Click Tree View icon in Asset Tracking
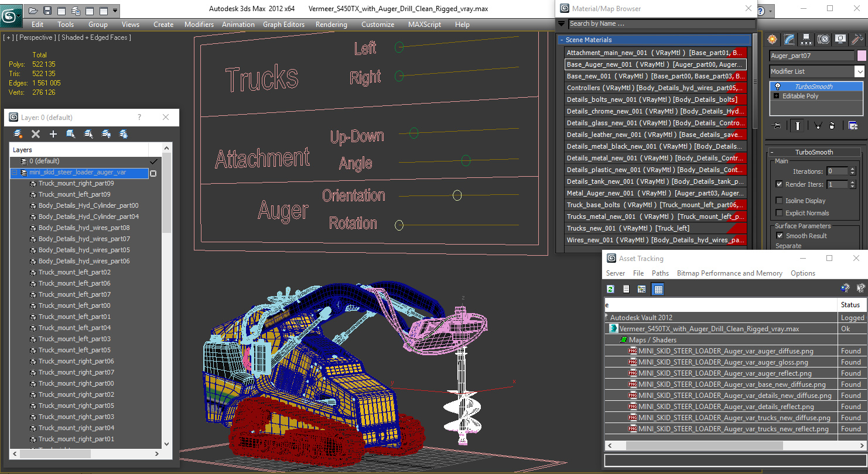This screenshot has width=868, height=474. tap(642, 289)
